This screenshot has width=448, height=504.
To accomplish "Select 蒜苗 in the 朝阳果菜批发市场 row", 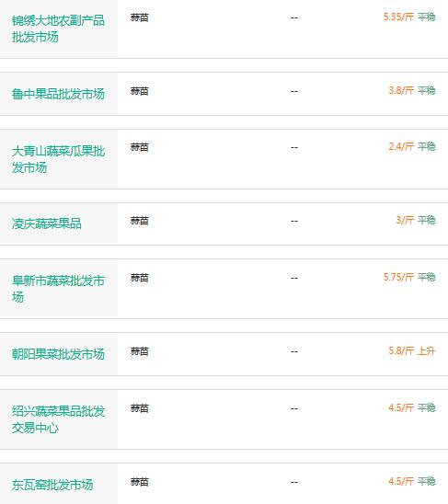I will (x=140, y=351).
